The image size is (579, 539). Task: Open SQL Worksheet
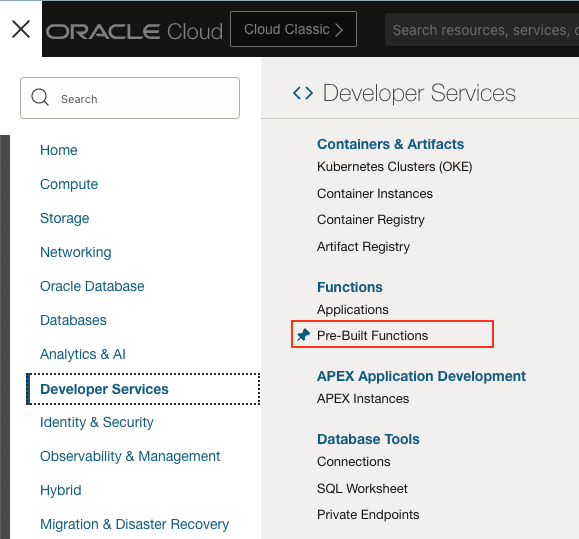click(362, 489)
